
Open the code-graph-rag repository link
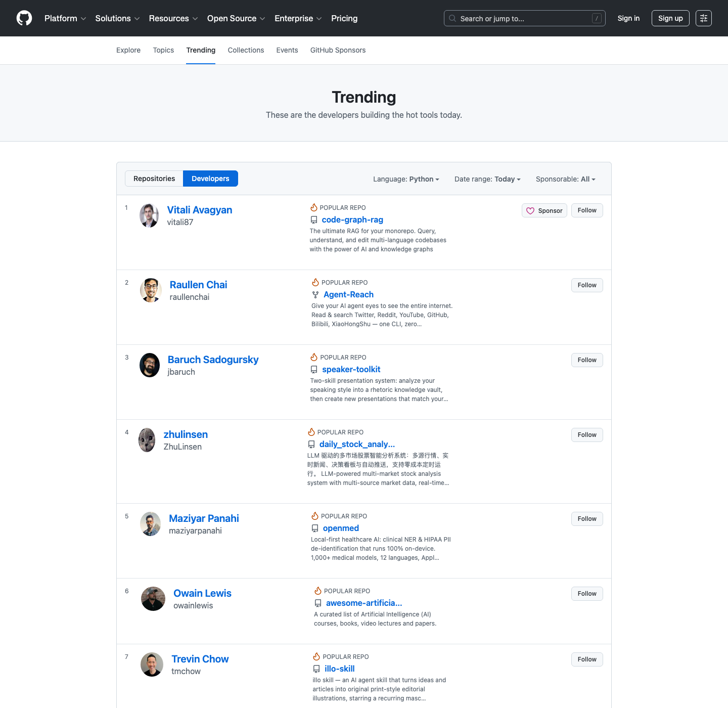point(352,220)
